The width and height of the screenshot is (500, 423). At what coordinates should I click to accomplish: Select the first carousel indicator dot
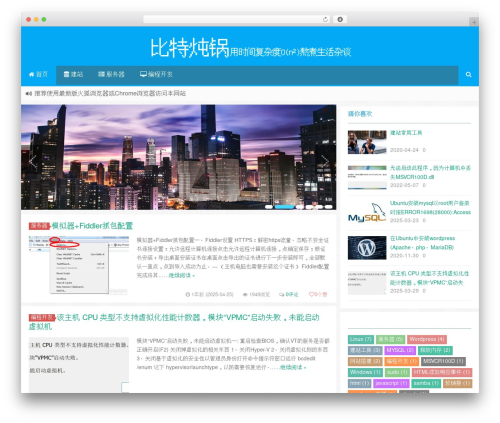click(x=269, y=207)
